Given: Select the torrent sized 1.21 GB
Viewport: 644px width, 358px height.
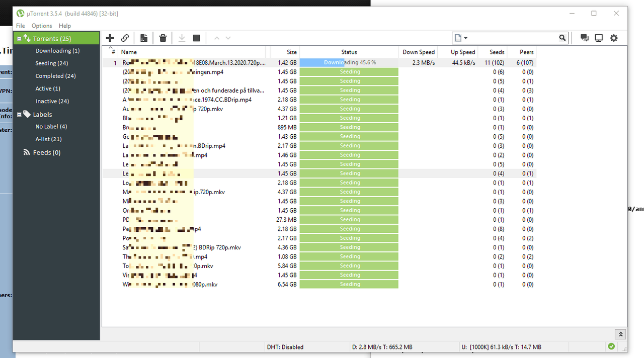Looking at the screenshot, I should click(x=319, y=118).
